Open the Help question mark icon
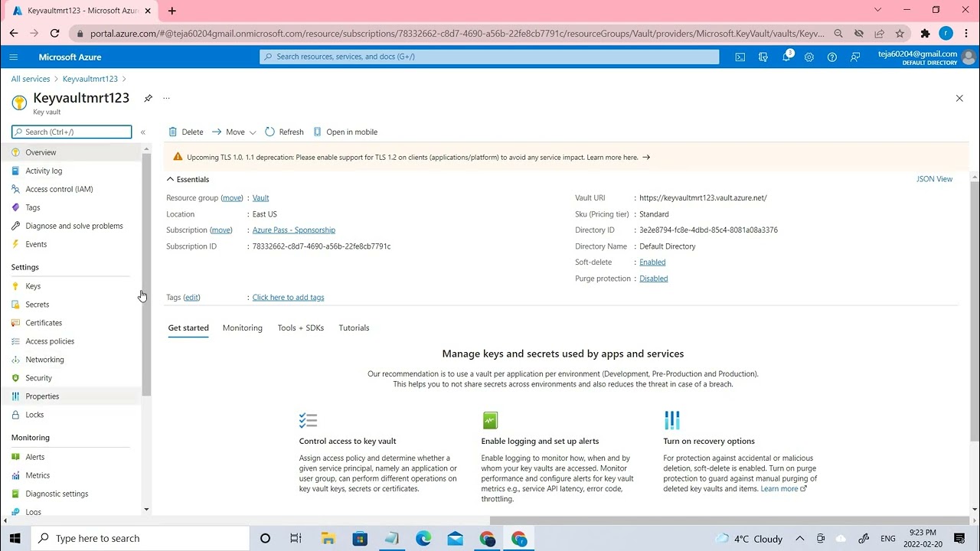The width and height of the screenshot is (980, 551). click(x=831, y=57)
